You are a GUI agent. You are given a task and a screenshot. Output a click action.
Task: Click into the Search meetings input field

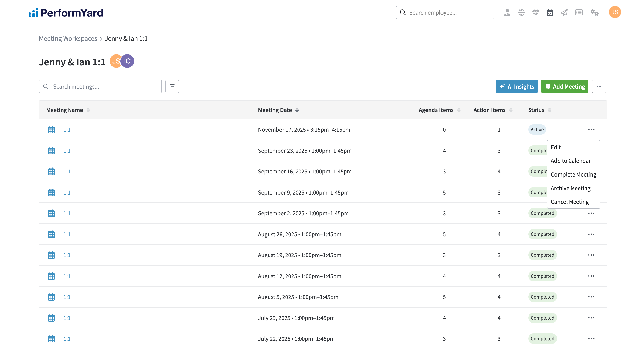105,86
